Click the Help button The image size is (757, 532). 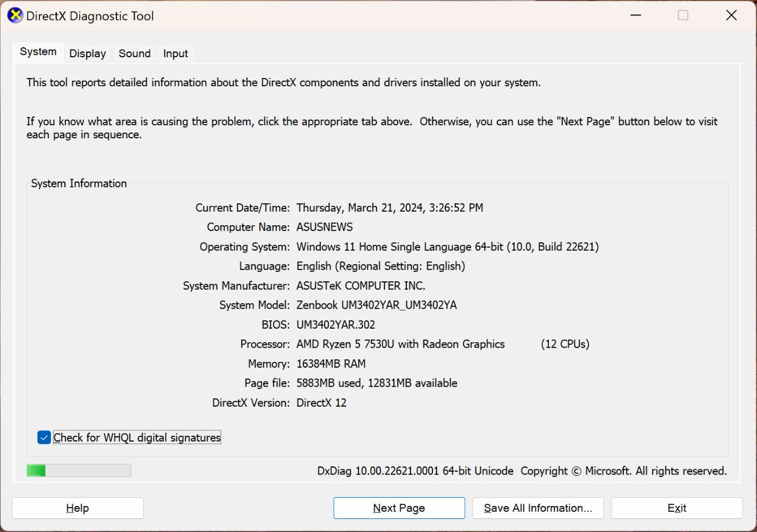(77, 508)
